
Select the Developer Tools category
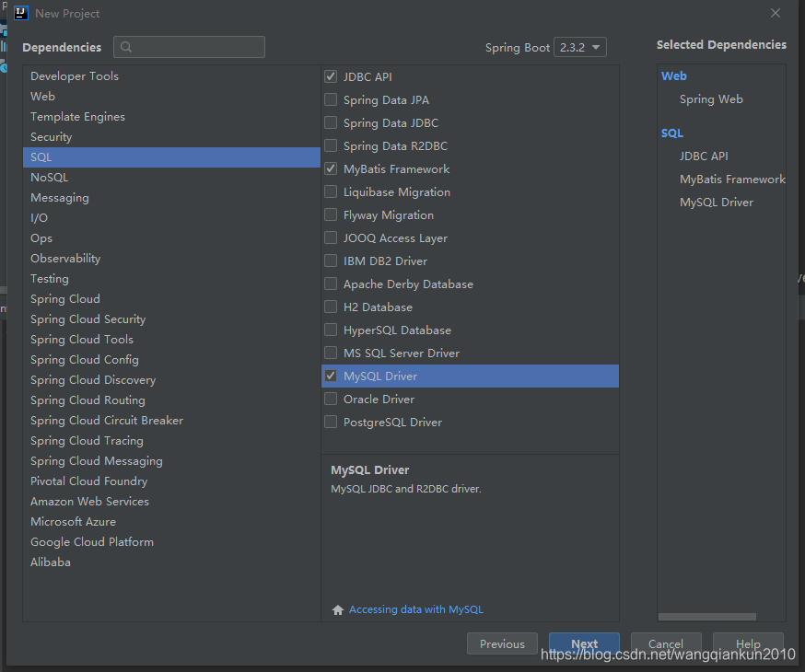click(x=171, y=75)
